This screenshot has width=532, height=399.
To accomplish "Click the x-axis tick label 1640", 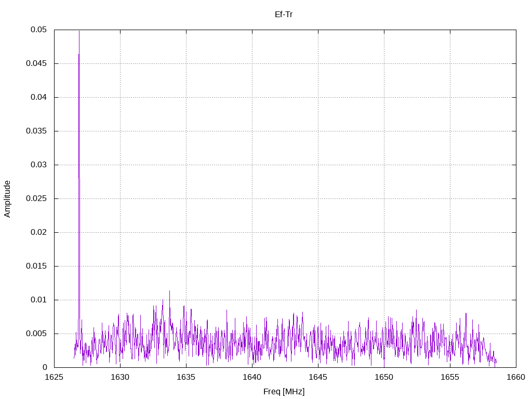I will pyautogui.click(x=252, y=377).
